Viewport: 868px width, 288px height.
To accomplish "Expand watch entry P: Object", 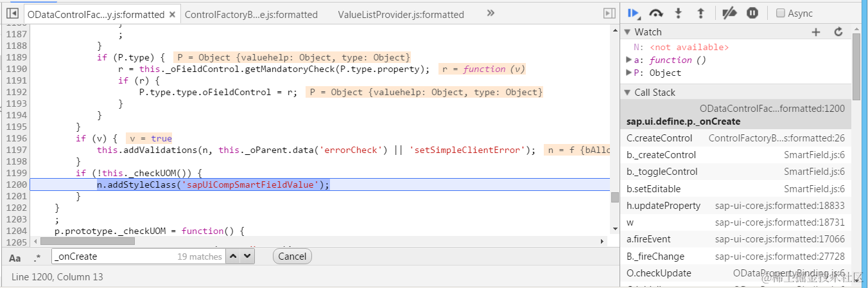I will point(629,73).
